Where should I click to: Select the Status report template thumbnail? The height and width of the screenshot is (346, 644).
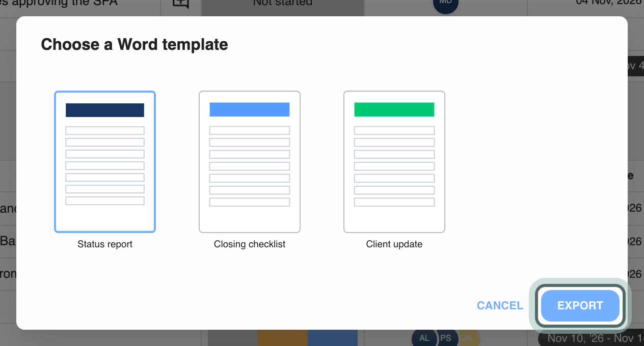click(105, 162)
